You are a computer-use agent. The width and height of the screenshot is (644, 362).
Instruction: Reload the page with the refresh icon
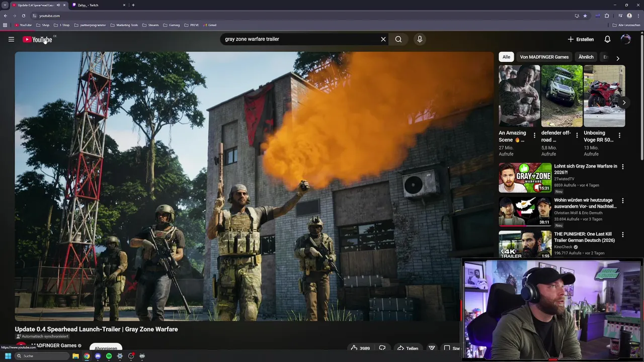coord(23,16)
